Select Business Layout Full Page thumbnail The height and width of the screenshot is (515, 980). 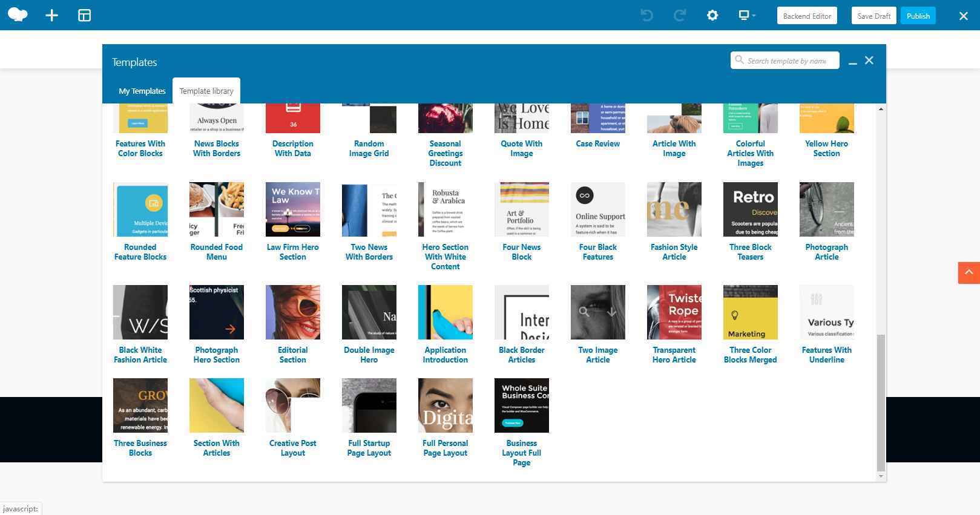pyautogui.click(x=522, y=405)
